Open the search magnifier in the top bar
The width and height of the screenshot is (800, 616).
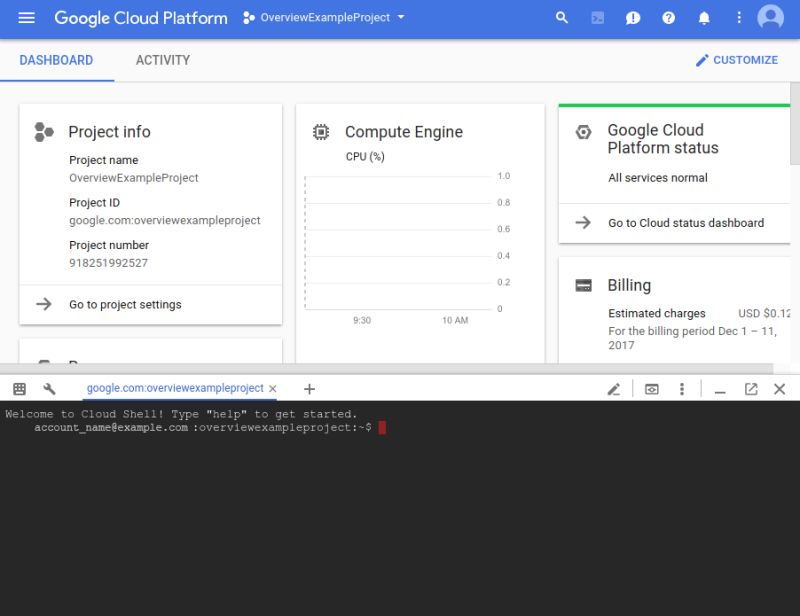click(x=561, y=17)
